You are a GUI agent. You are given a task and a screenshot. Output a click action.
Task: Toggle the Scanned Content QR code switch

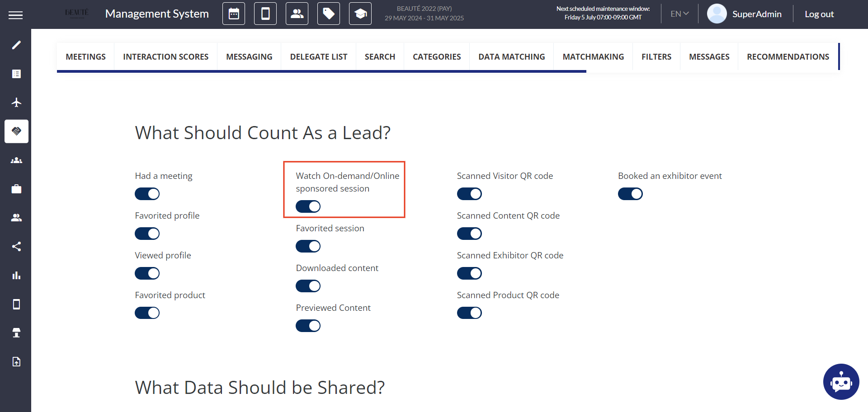(x=469, y=234)
